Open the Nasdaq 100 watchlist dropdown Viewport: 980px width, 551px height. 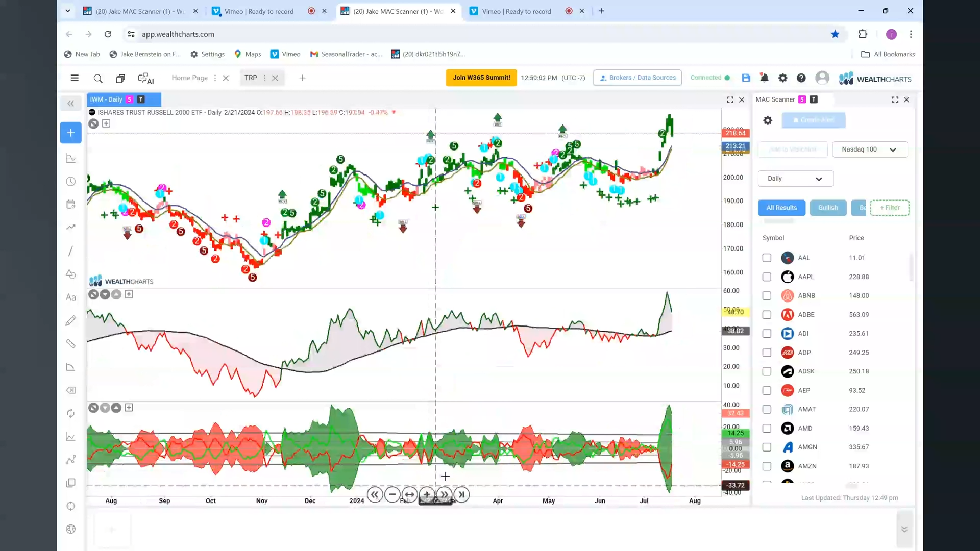click(x=870, y=149)
